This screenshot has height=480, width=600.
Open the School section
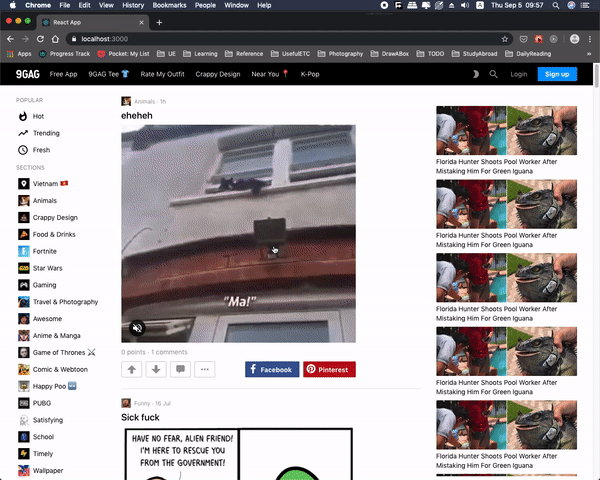coord(36,437)
